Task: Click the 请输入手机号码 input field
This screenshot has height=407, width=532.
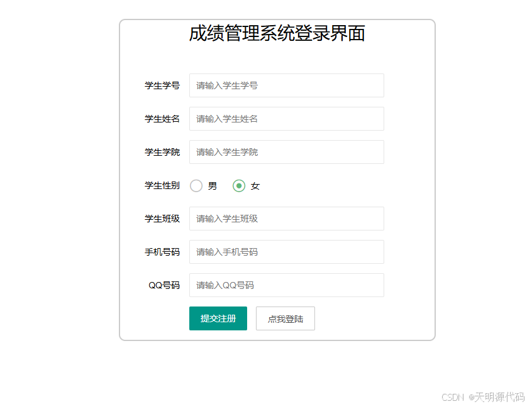Action: 286,252
